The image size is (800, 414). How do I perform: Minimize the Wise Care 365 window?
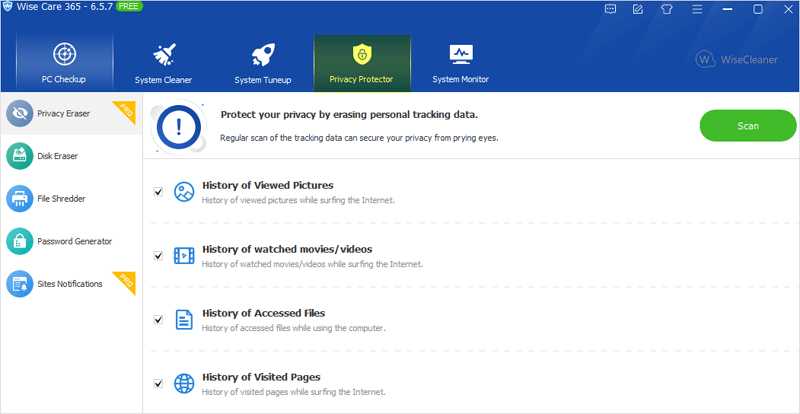728,9
